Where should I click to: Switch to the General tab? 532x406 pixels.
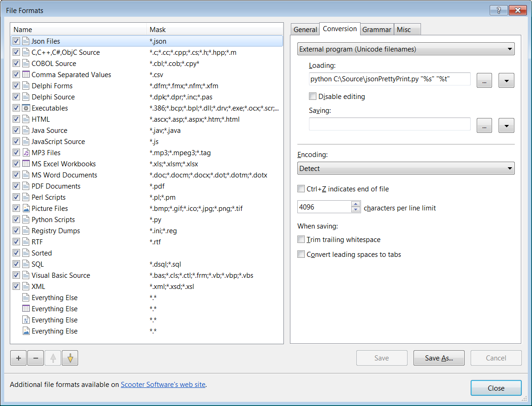point(305,30)
